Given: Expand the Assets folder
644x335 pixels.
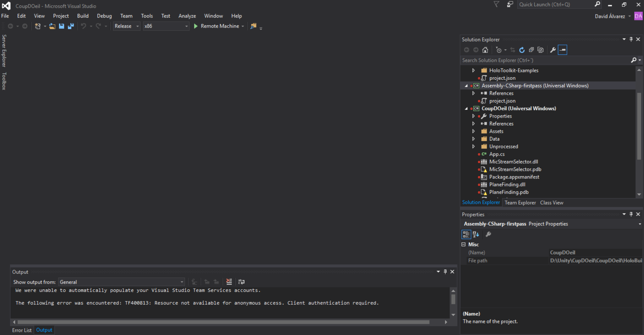Looking at the screenshot, I should tap(473, 131).
